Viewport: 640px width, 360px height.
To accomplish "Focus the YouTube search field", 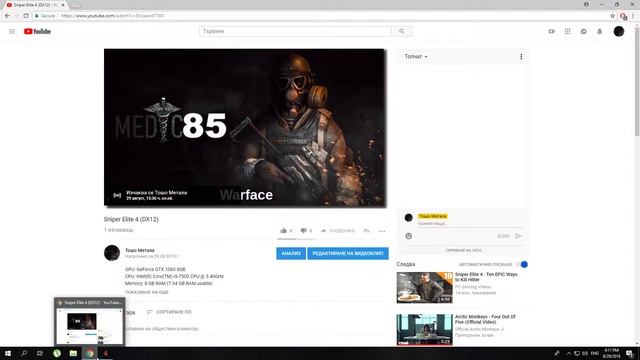I will [x=295, y=31].
